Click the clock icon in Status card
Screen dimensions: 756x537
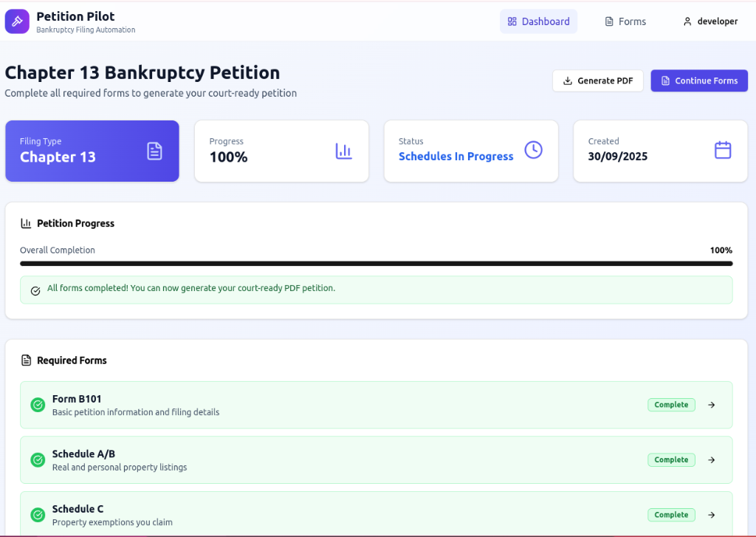click(x=533, y=149)
